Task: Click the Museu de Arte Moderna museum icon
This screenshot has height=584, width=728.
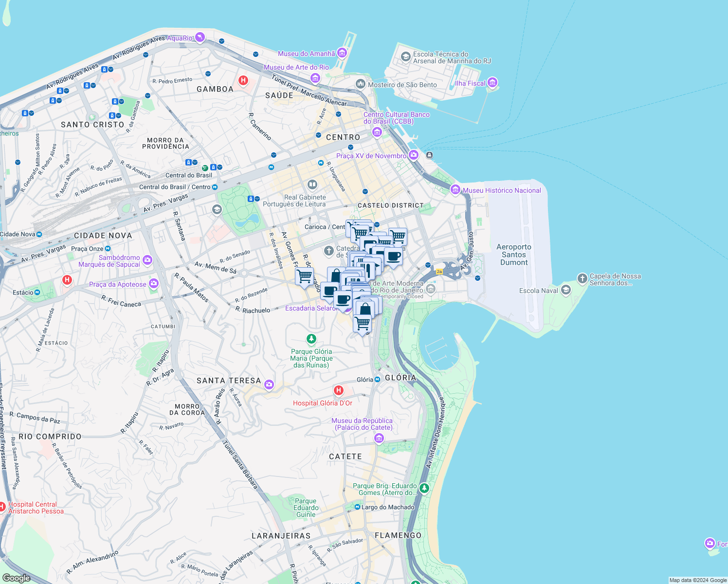Action: (431, 289)
